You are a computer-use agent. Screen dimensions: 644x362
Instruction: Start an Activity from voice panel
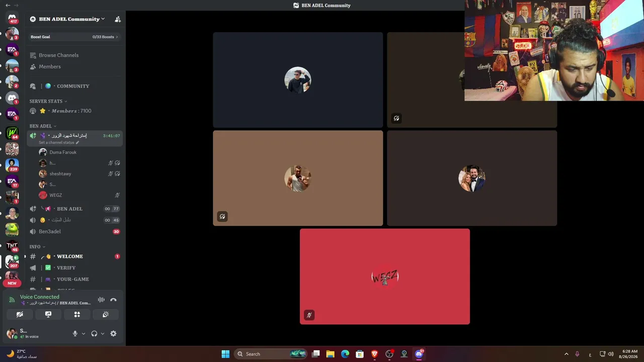(x=77, y=314)
